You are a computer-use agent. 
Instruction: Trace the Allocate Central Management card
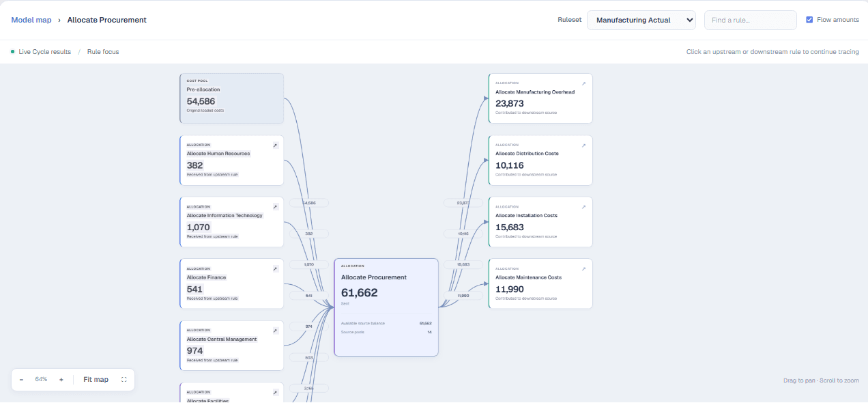tap(232, 346)
